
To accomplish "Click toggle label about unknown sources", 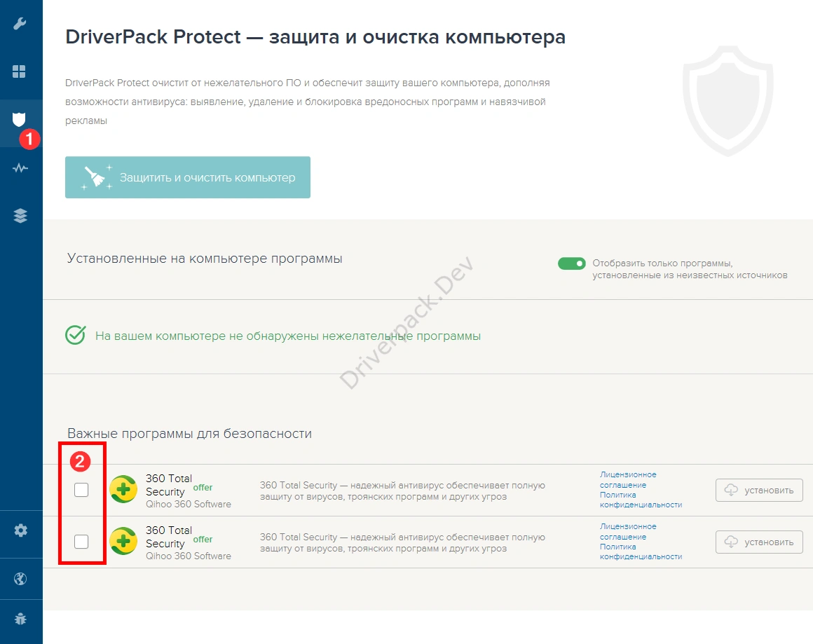I will tap(690, 269).
